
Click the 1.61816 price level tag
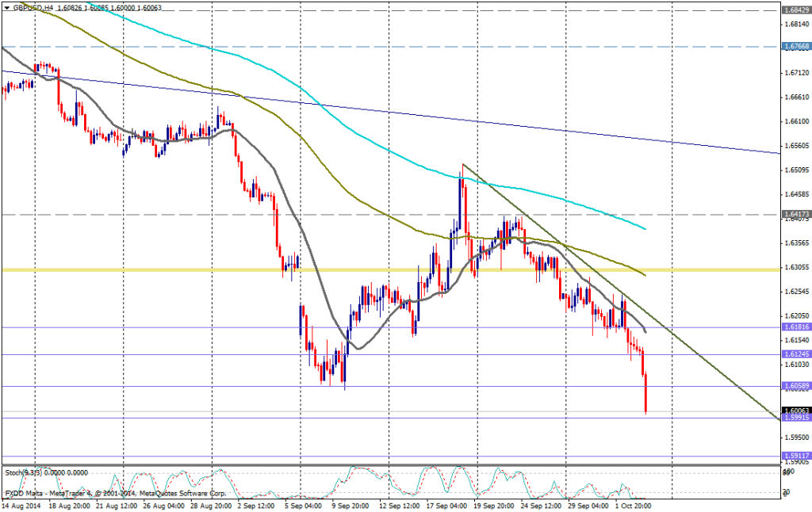795,327
